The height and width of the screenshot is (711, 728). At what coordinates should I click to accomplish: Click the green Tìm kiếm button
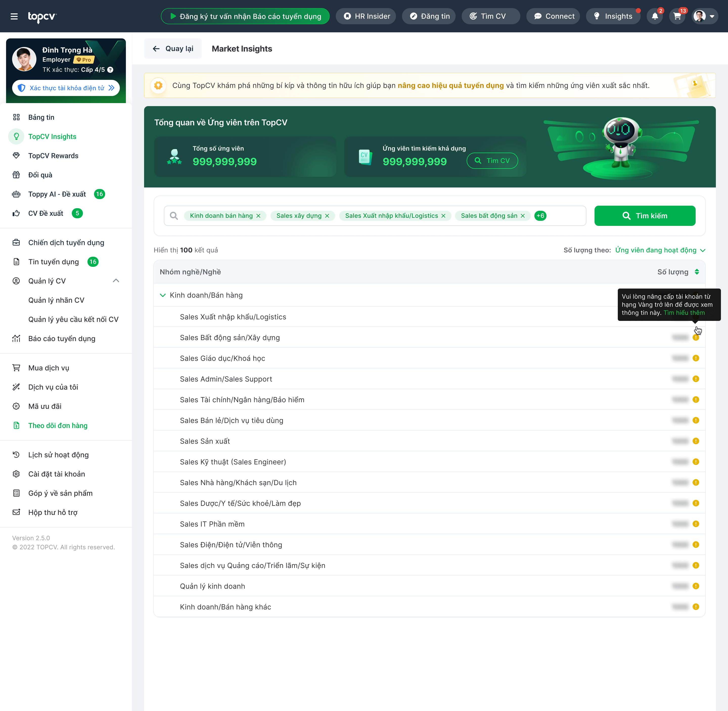(x=645, y=216)
